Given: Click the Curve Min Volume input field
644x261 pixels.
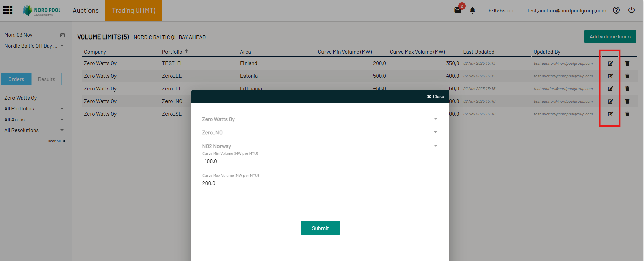Looking at the screenshot, I should tap(320, 161).
